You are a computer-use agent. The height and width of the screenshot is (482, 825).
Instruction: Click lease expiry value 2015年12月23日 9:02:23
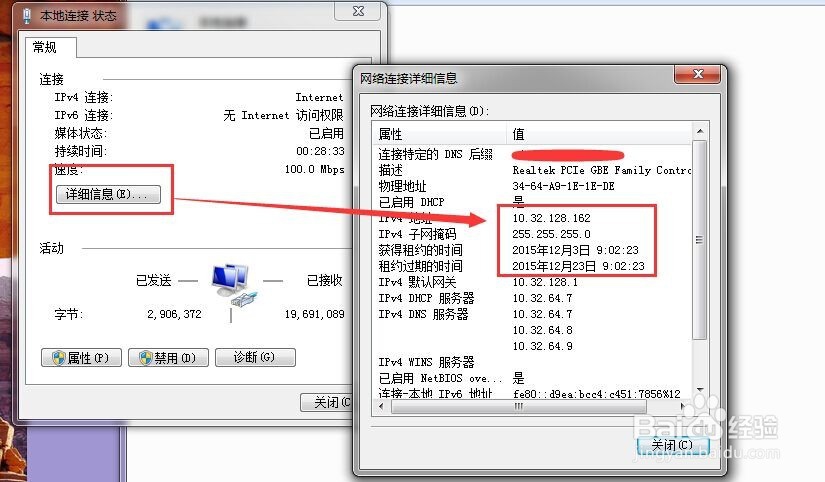pos(578,266)
